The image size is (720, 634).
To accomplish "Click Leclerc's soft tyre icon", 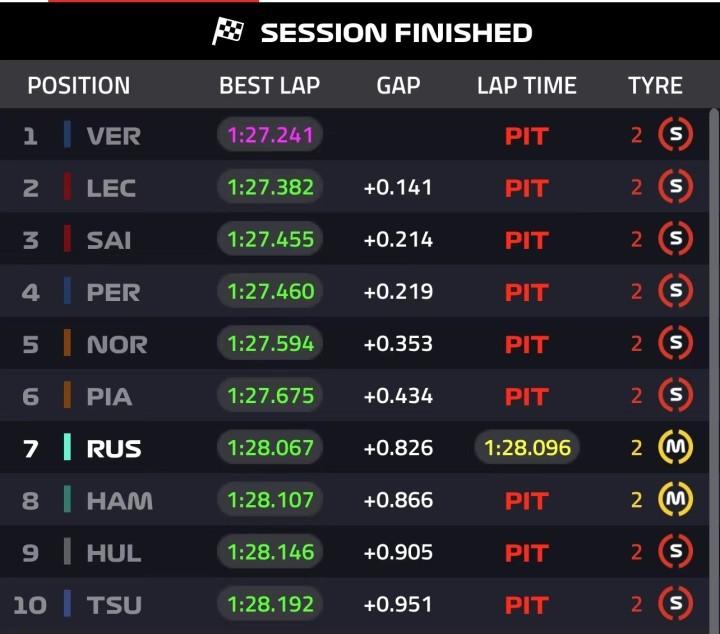I will coord(676,187).
